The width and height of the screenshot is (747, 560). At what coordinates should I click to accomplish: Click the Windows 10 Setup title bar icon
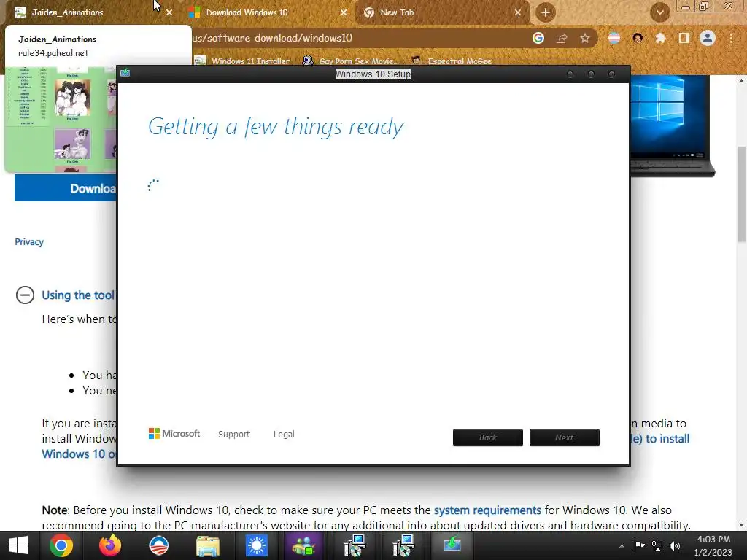pos(125,73)
